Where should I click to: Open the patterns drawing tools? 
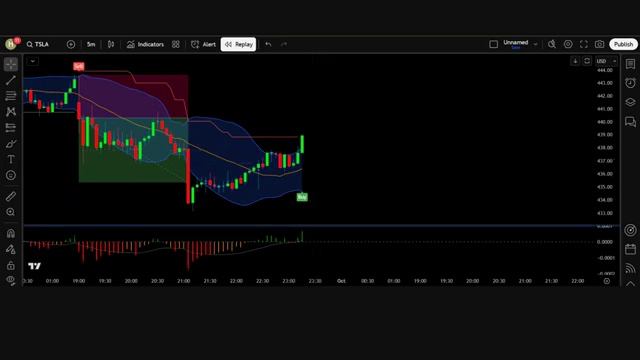11,111
